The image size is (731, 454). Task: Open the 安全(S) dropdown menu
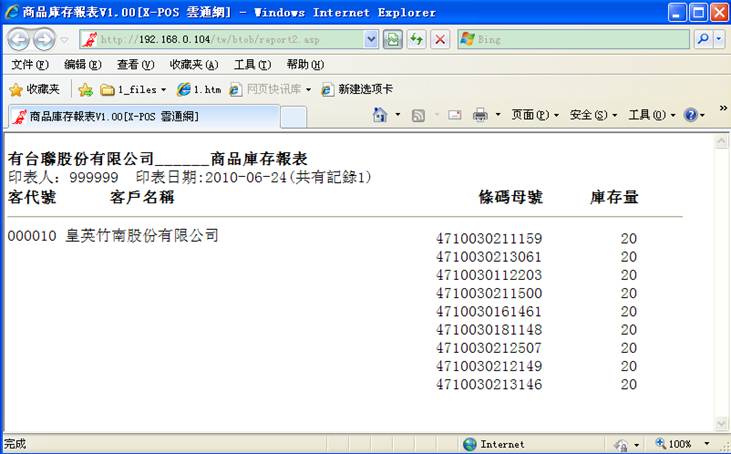(593, 115)
